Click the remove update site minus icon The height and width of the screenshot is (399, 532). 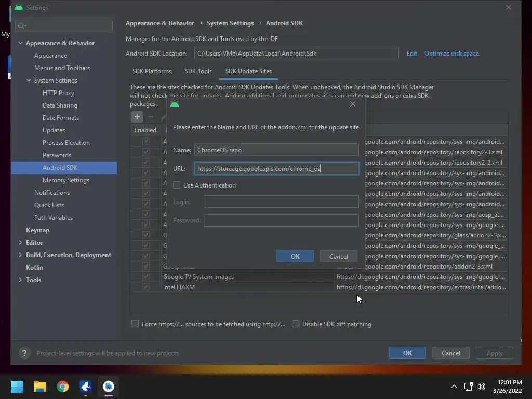coord(151,117)
